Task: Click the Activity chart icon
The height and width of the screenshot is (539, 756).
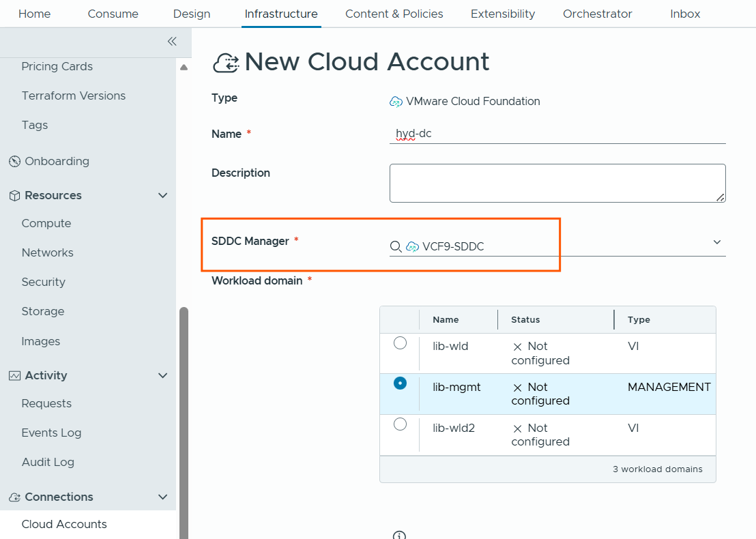Action: click(14, 376)
